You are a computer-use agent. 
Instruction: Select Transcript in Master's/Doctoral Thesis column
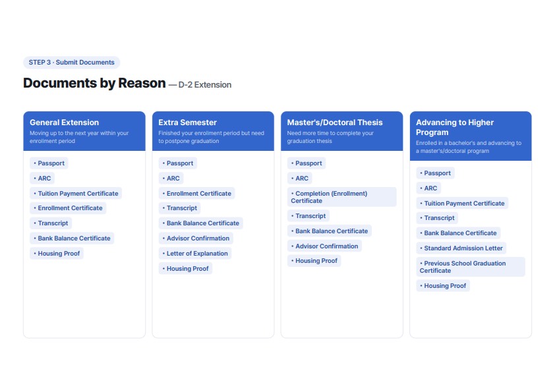pyautogui.click(x=308, y=216)
